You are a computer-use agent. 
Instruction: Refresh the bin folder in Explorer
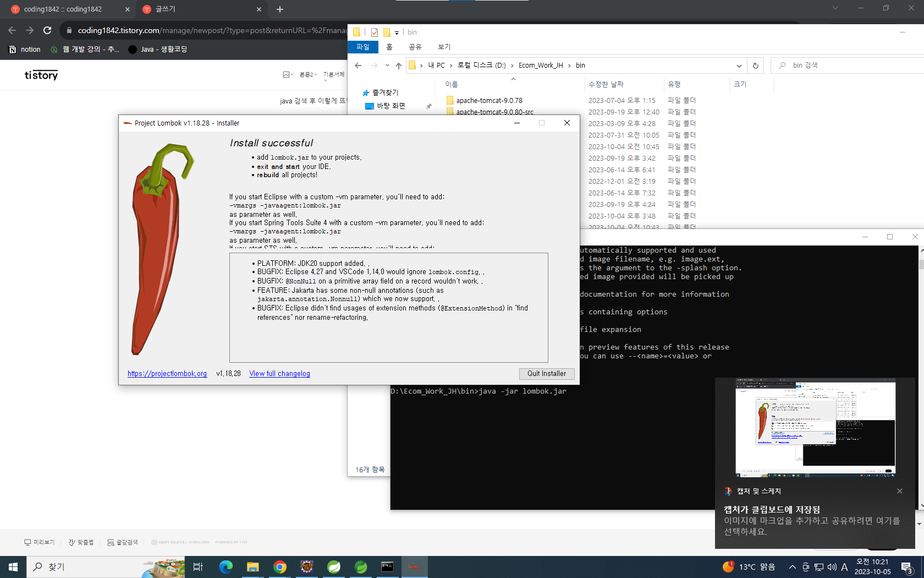[x=756, y=66]
